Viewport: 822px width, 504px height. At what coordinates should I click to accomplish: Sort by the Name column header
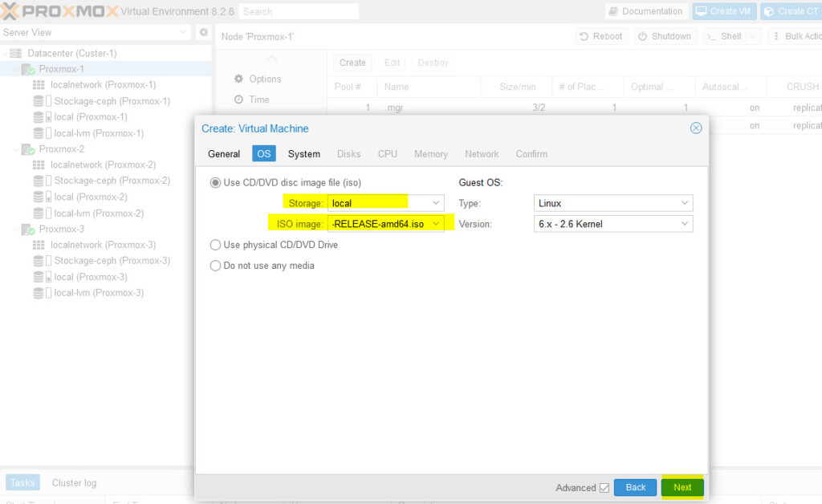click(429, 87)
